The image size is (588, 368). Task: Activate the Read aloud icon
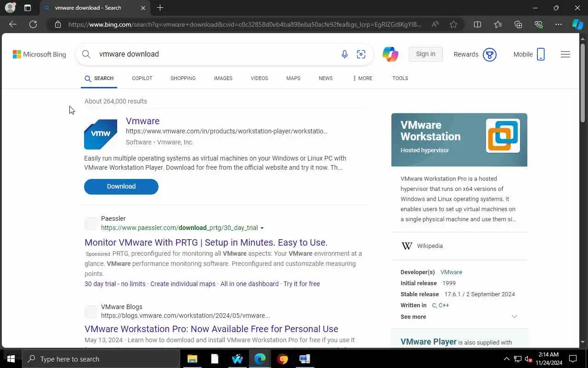pyautogui.click(x=435, y=24)
